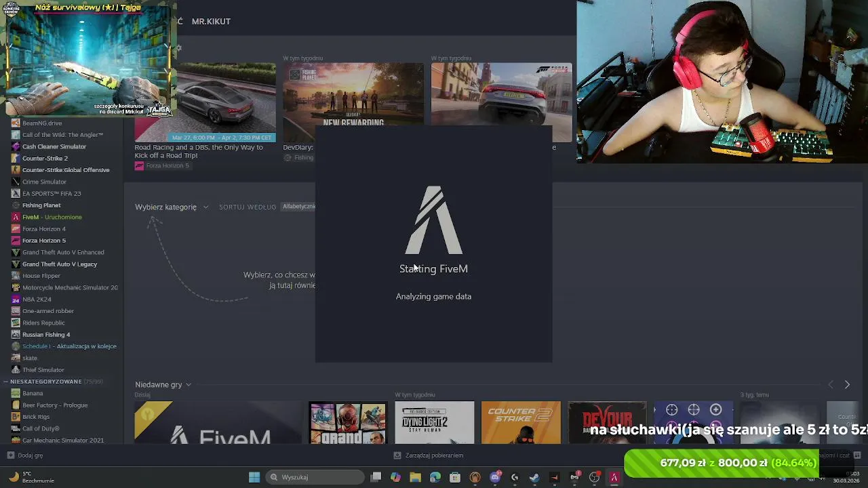Open the NBA 2K24 game icon
Screen dimensions: 868x488
[x=16, y=300]
